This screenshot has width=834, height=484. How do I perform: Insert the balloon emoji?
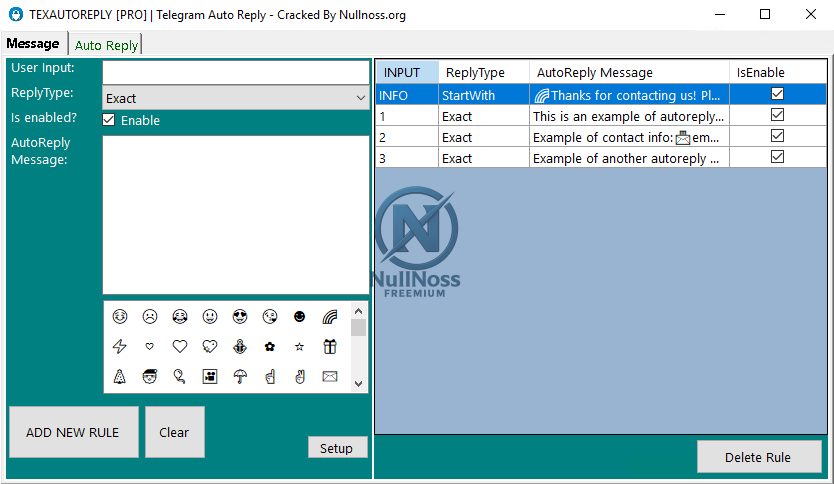pyautogui.click(x=180, y=377)
